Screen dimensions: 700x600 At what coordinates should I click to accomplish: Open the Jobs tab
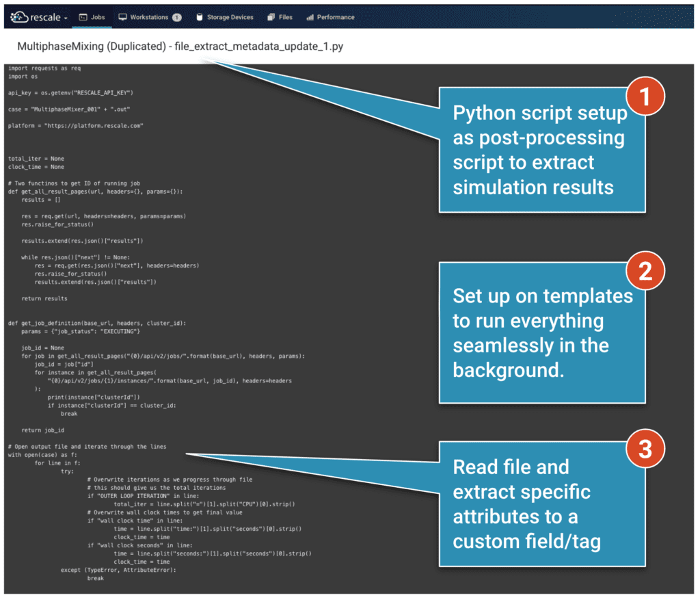tap(92, 17)
